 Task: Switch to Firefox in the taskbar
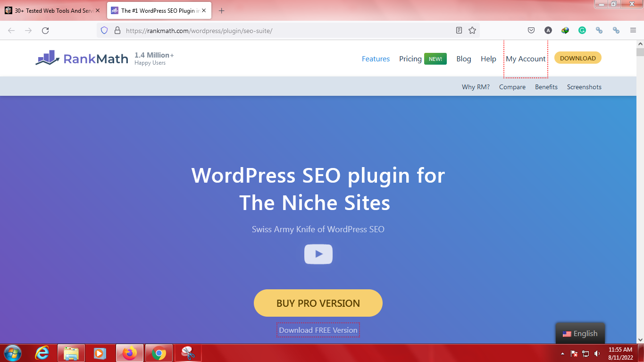tap(129, 353)
